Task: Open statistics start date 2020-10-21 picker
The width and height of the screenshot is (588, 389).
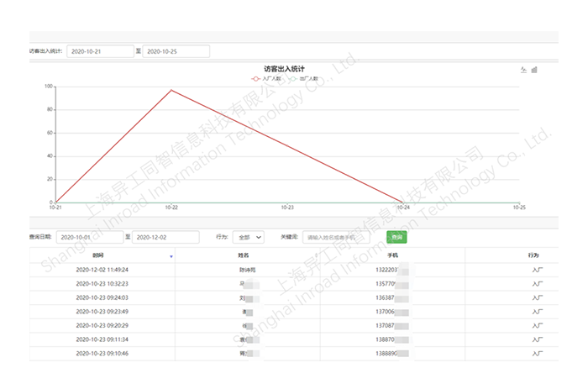Action: (x=99, y=51)
